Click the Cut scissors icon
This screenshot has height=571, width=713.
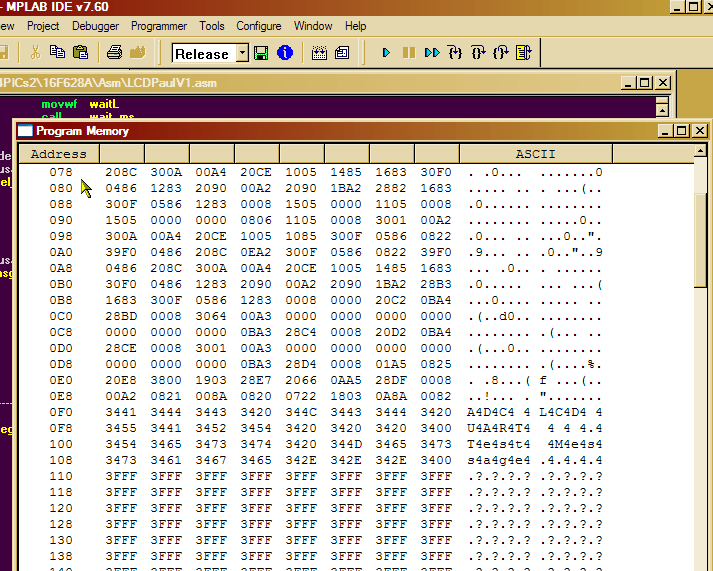pyautogui.click(x=35, y=53)
